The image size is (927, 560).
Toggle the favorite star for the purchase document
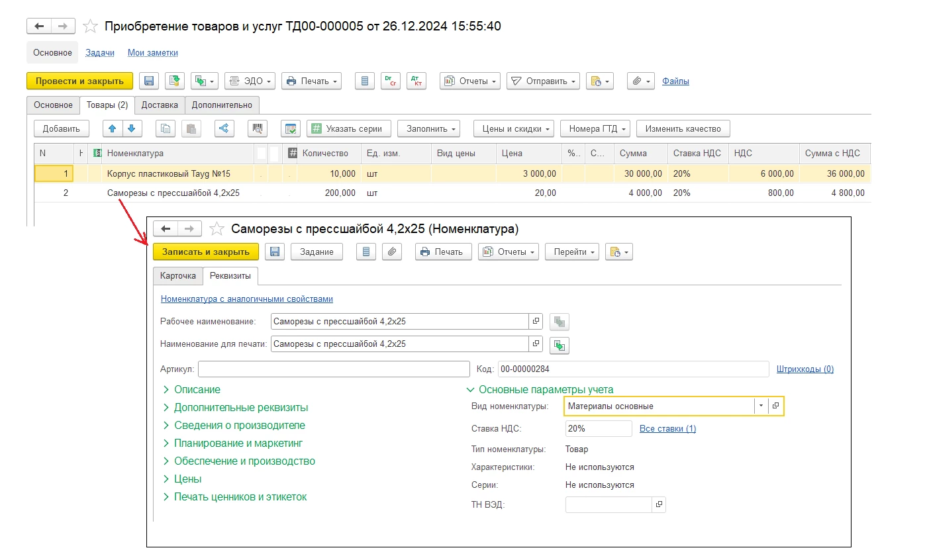pyautogui.click(x=89, y=26)
